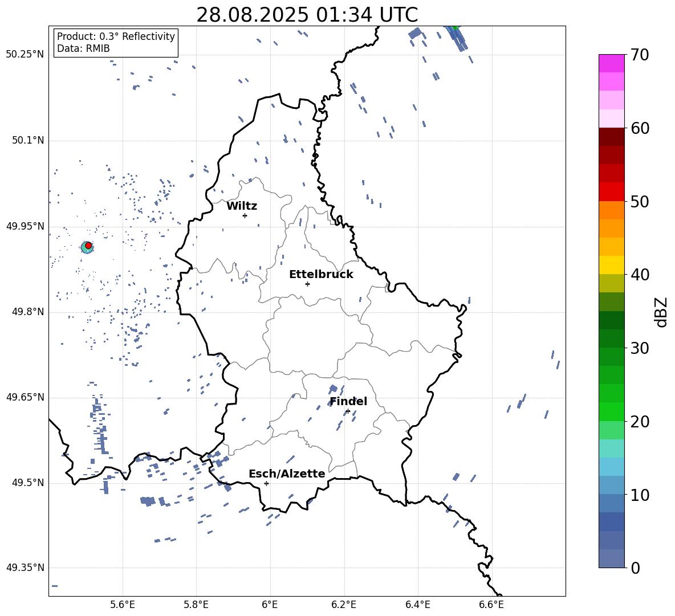
Task: Click the 49.35°N latitude label
Action: point(25,568)
